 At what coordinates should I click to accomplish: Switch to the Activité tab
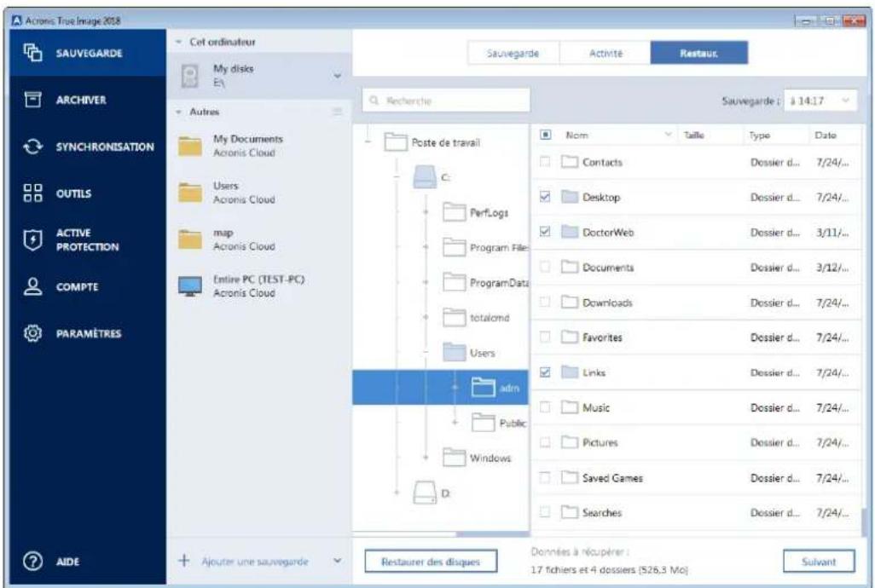pos(606,53)
